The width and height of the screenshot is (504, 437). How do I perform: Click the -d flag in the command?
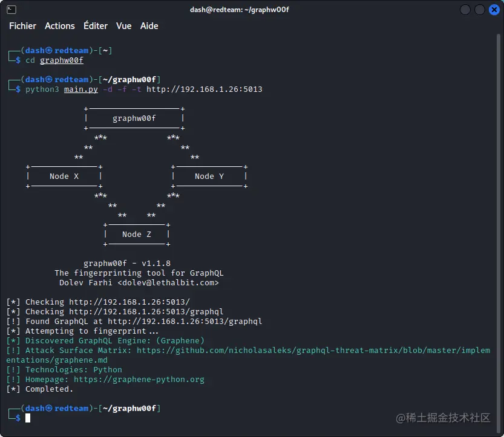click(108, 89)
